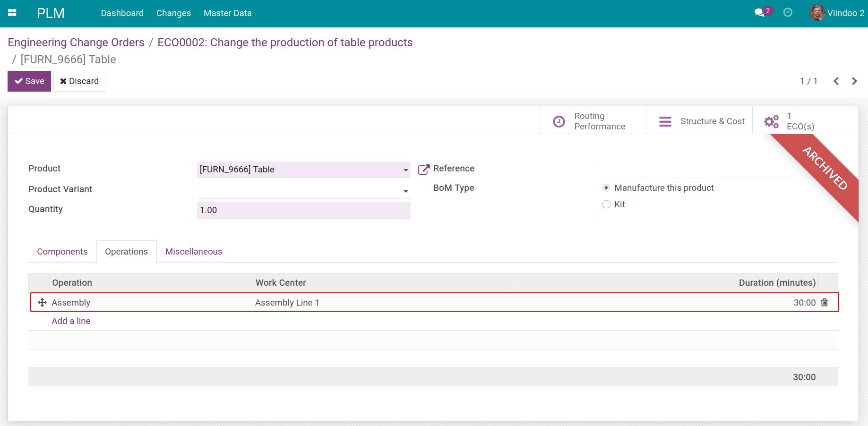Switch to the Miscellaneous tab

pos(193,251)
